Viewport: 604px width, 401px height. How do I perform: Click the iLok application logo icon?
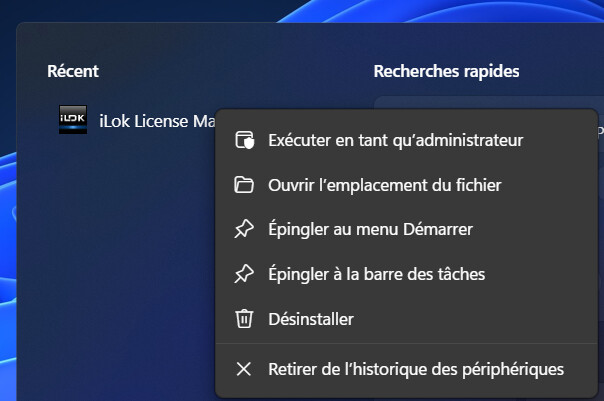[x=73, y=121]
